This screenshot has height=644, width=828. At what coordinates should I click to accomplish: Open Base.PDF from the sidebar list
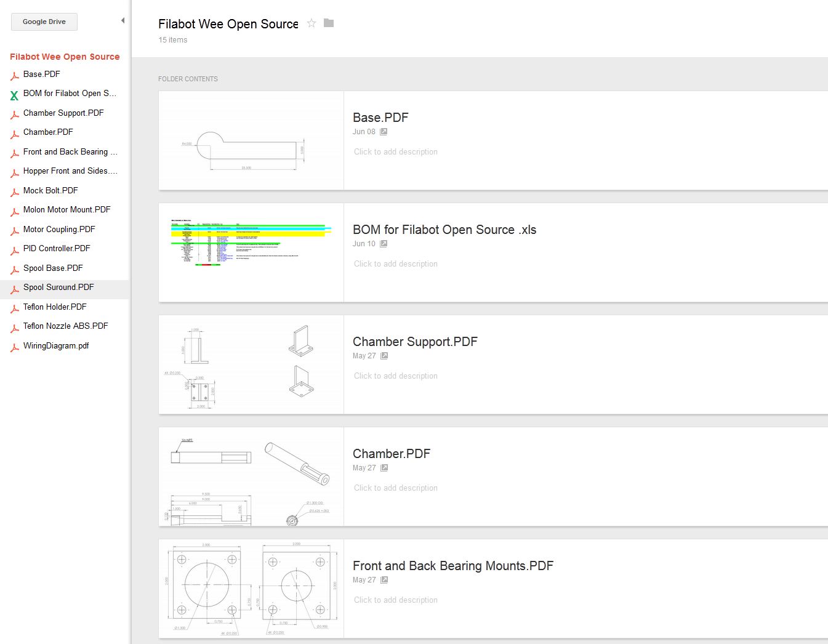tap(42, 74)
